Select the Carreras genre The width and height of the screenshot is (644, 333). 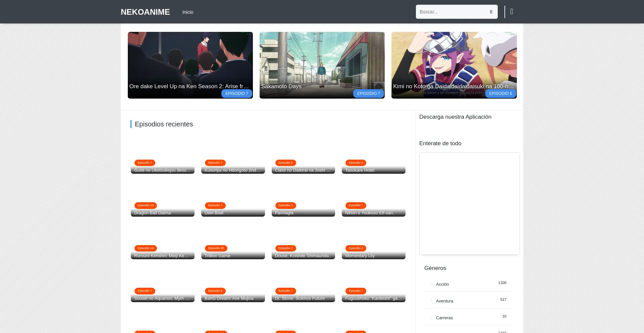tap(444, 318)
